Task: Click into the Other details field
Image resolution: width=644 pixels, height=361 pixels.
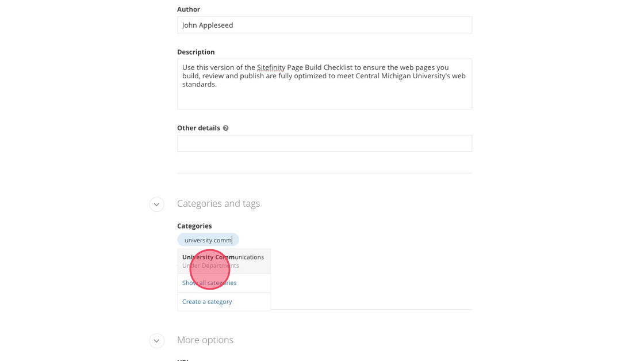Action: tap(324, 144)
